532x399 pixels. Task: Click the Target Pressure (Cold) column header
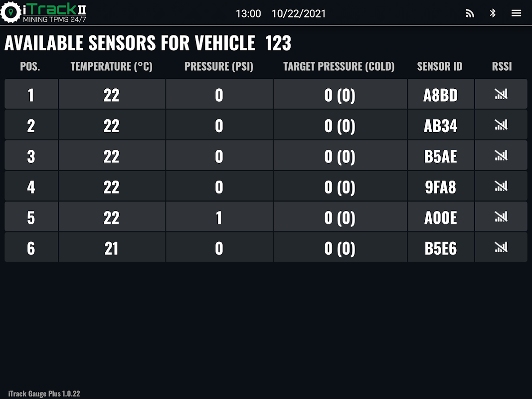(339, 66)
